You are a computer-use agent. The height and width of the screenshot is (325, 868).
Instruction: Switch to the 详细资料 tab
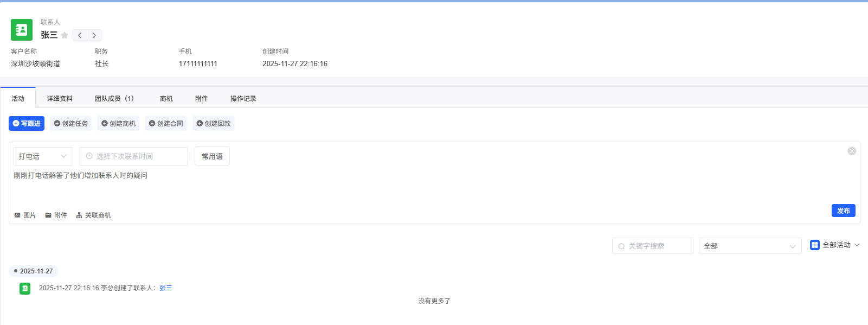point(60,99)
